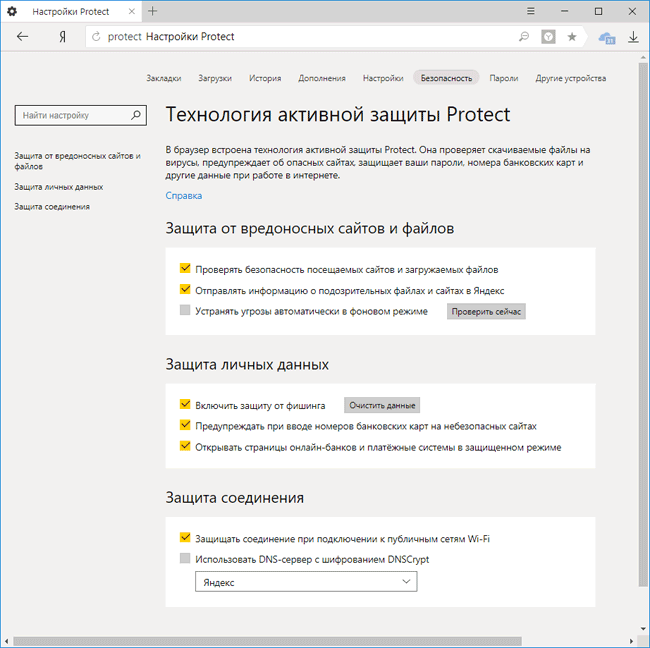650x648 pixels.
Task: Close the Настройки Protect tab
Action: point(132,11)
